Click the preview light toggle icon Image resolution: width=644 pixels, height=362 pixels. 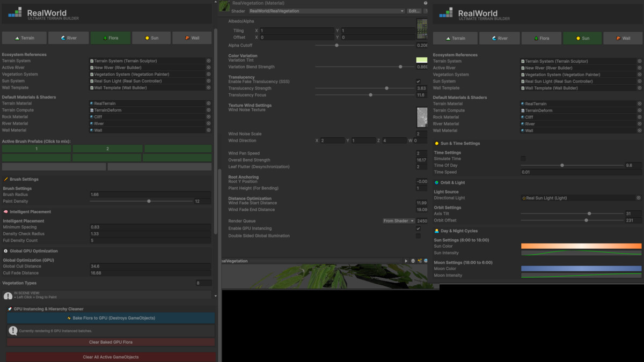click(420, 261)
